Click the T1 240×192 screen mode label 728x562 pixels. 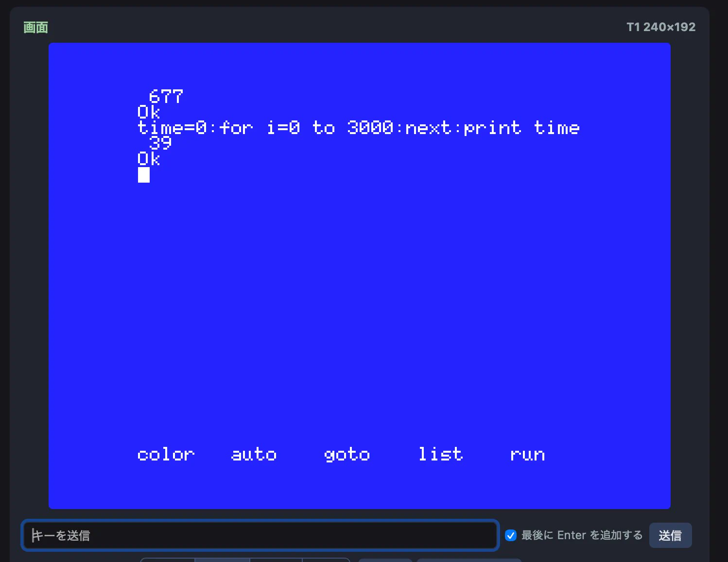pos(661,27)
